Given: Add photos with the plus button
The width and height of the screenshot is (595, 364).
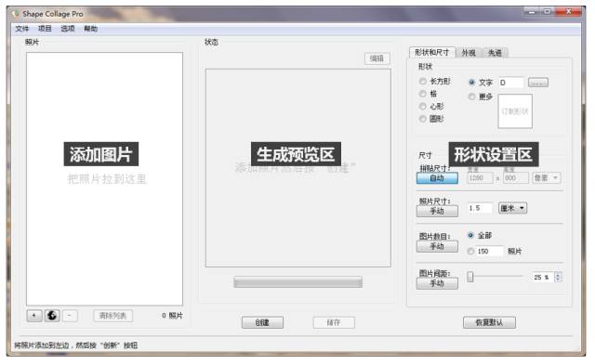Looking at the screenshot, I should pyautogui.click(x=34, y=316).
